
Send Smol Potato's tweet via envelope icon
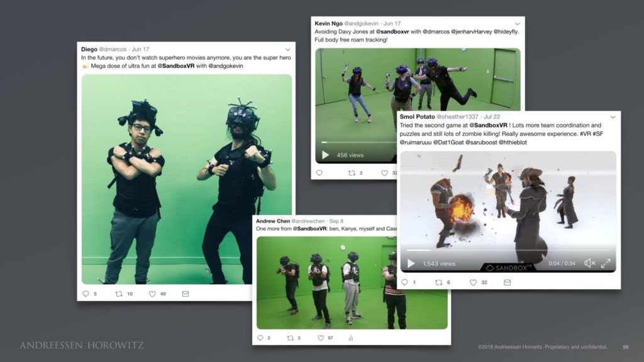[508, 282]
